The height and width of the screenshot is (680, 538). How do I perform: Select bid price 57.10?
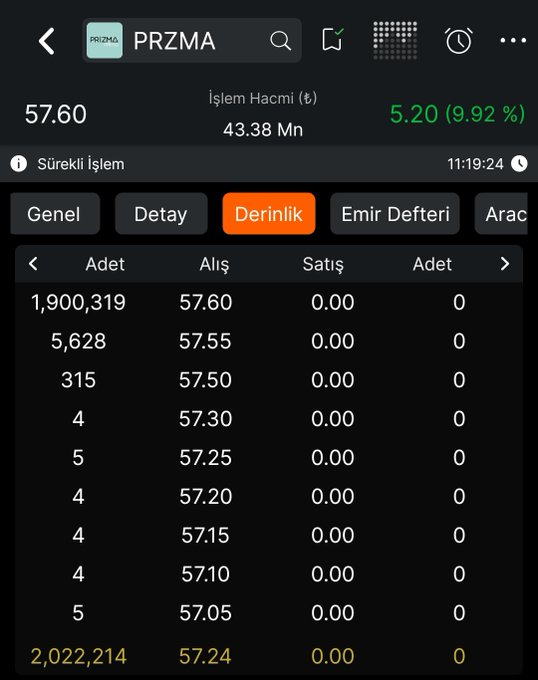coord(205,574)
